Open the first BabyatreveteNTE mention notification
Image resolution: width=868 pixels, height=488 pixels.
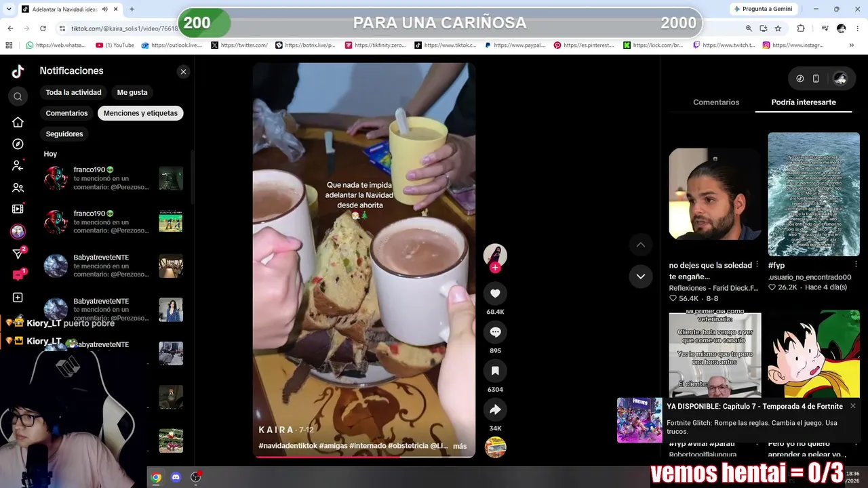pyautogui.click(x=114, y=266)
